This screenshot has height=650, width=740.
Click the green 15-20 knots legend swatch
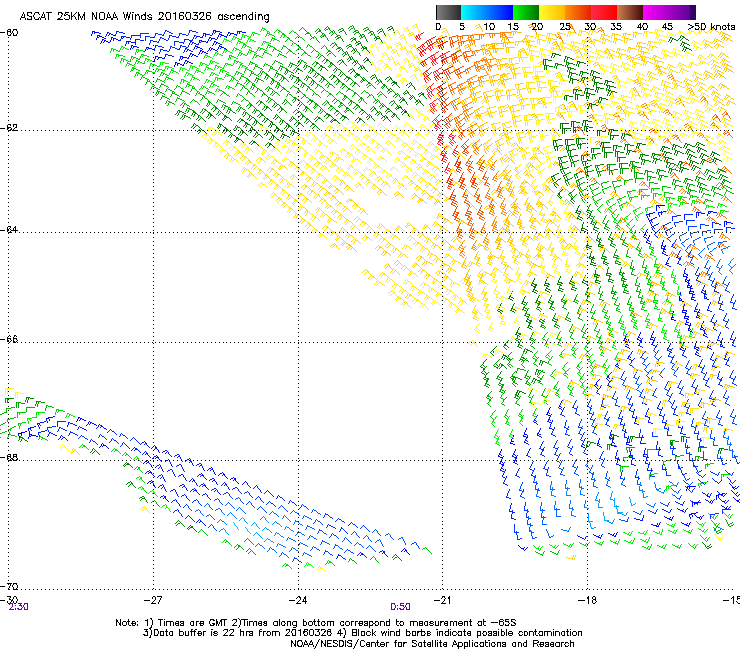pyautogui.click(x=526, y=12)
